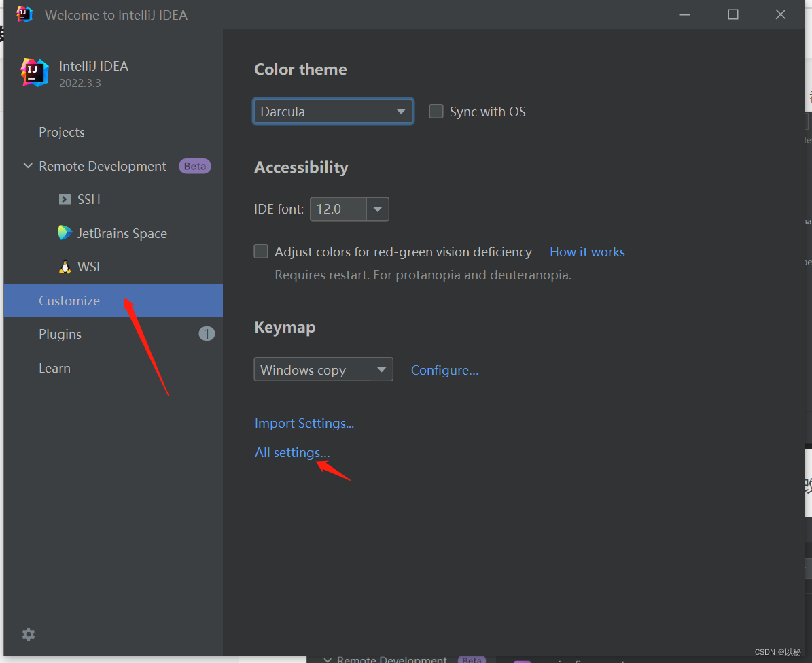
Task: Select the Customize section
Action: (113, 301)
